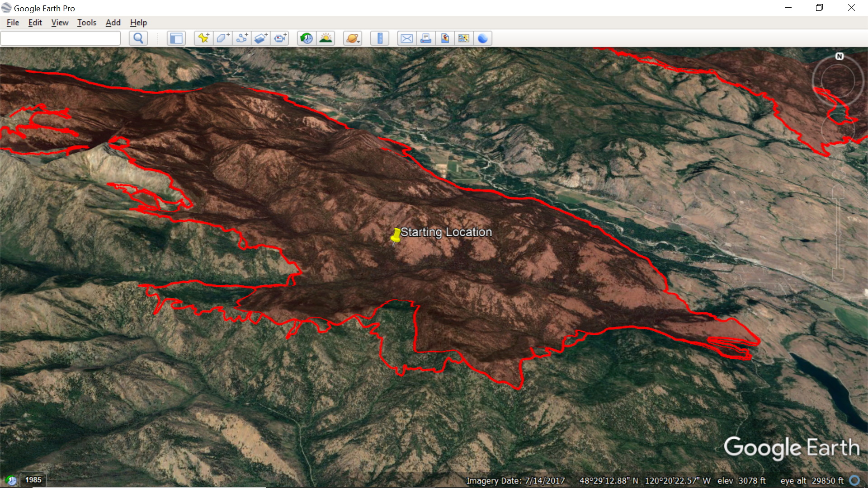
Task: Record a tour with camera icon
Action: 280,38
